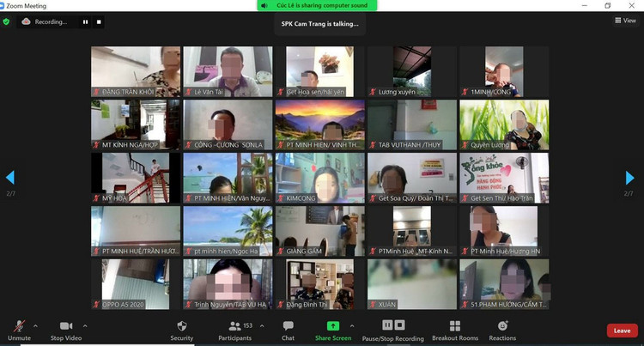Select the MỸ HÒA video tile

click(136, 178)
